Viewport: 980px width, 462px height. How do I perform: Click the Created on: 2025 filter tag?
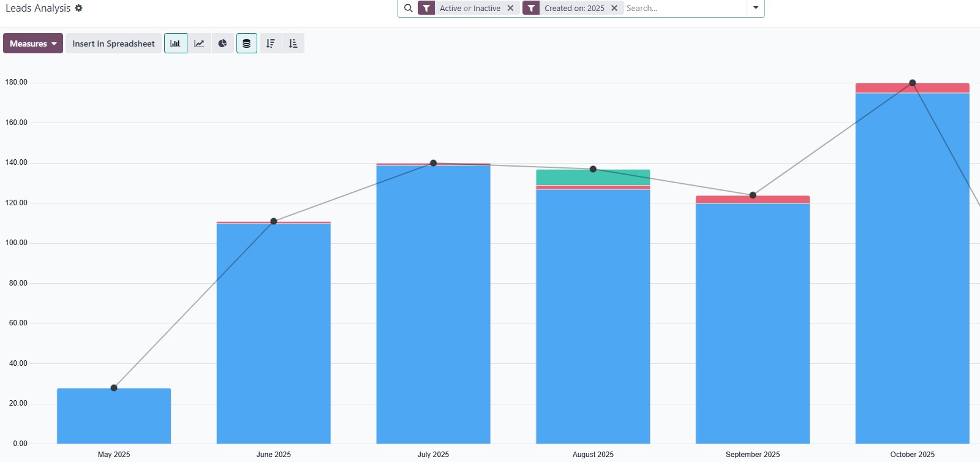574,9
